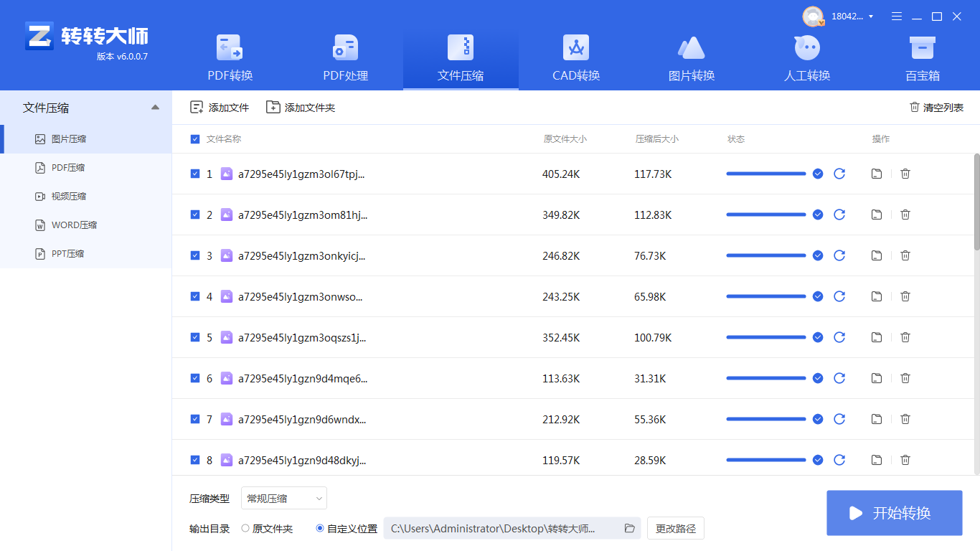
Task: Click the progress bar of the first file
Action: pyautogui.click(x=765, y=174)
